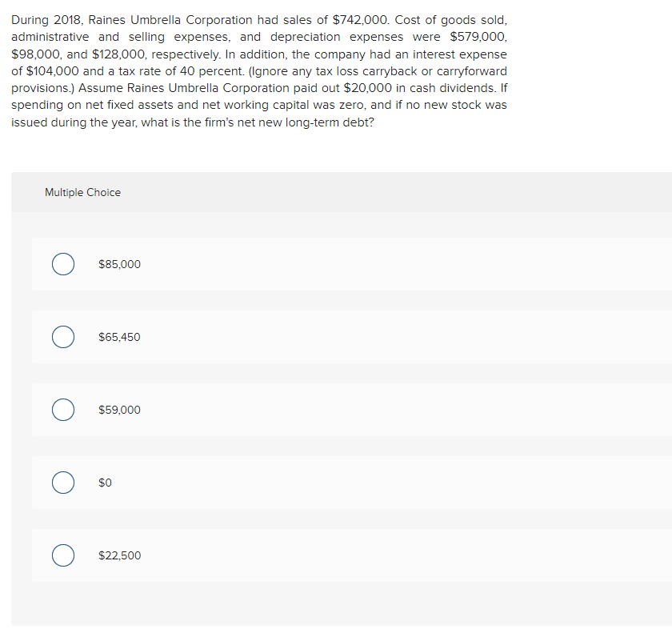Click the $22,500 answer label text
Viewport: 672px width, 629px height.
(119, 555)
